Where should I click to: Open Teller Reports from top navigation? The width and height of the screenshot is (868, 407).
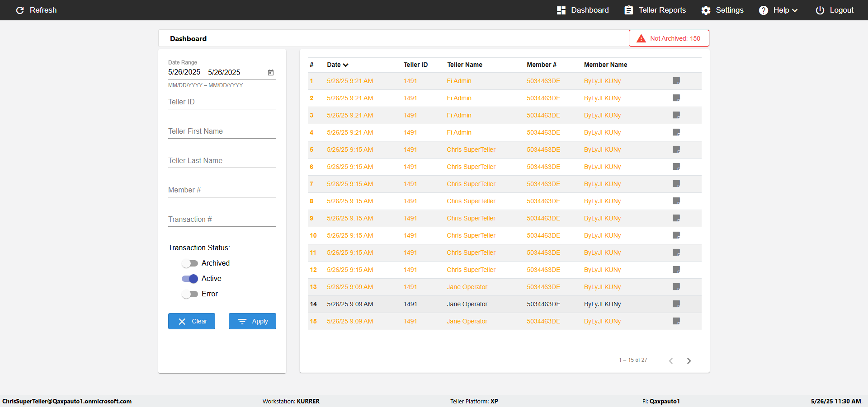tap(655, 10)
